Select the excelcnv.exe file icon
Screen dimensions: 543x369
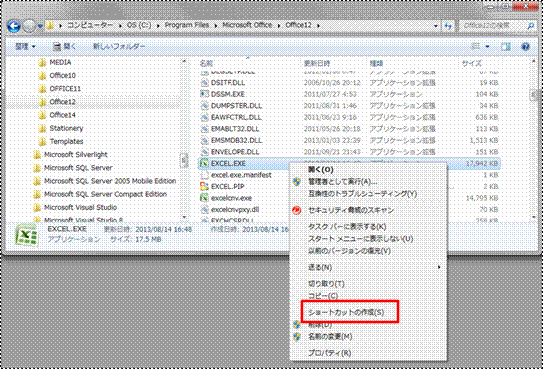coord(204,198)
